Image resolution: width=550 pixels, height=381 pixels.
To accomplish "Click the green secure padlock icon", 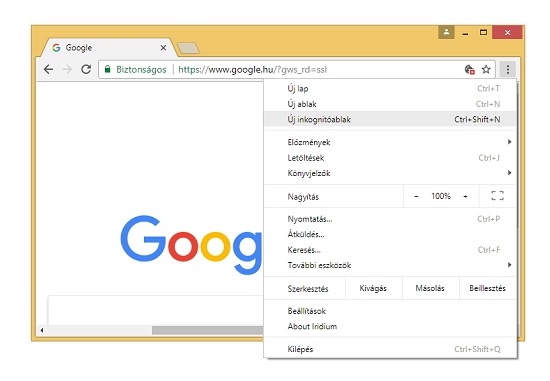I will [108, 69].
